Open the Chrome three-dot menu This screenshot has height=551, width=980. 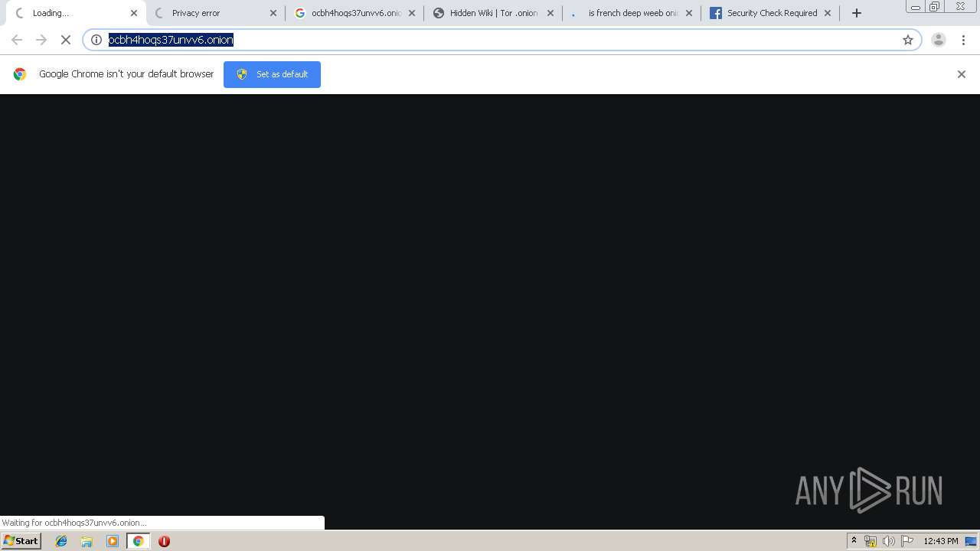[x=963, y=40]
